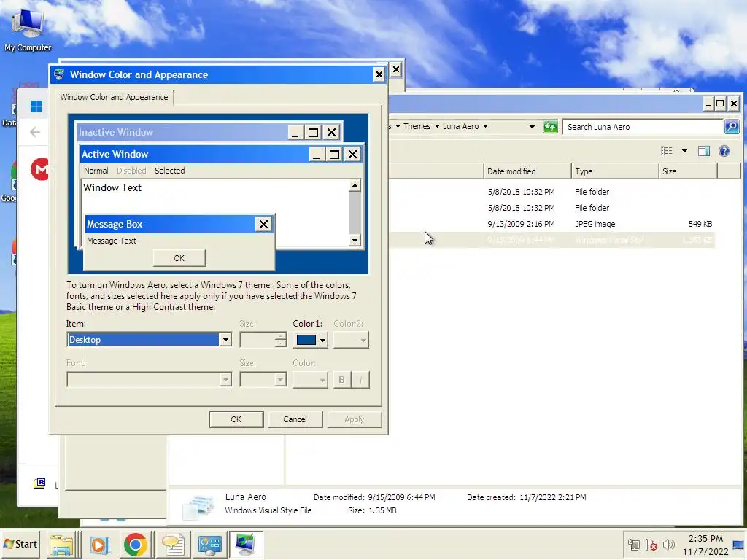
Task: Open the Item dropdown showing Desktop
Action: pos(225,340)
